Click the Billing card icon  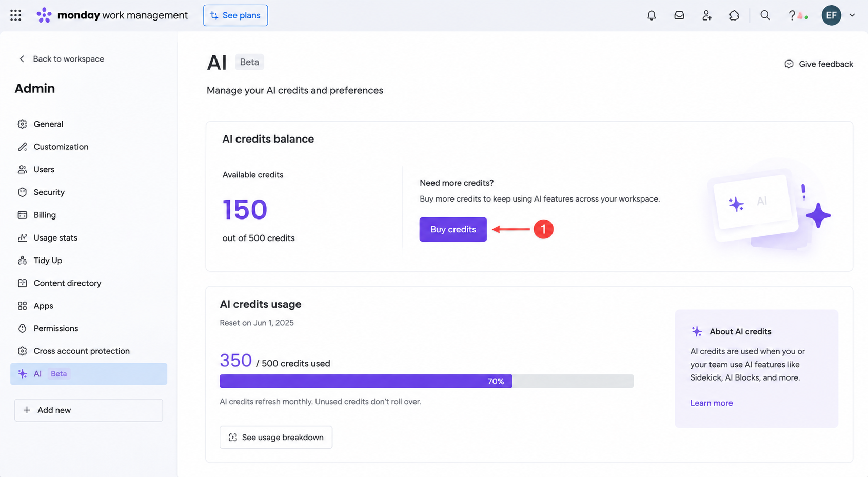[22, 215]
